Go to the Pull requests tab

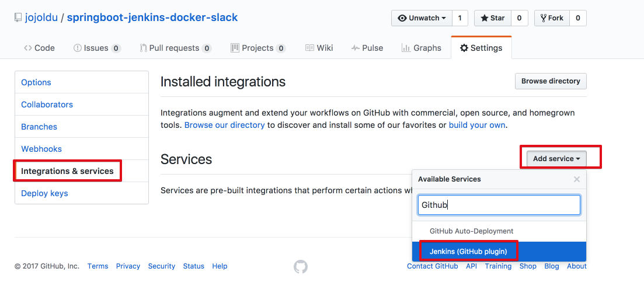pos(176,48)
